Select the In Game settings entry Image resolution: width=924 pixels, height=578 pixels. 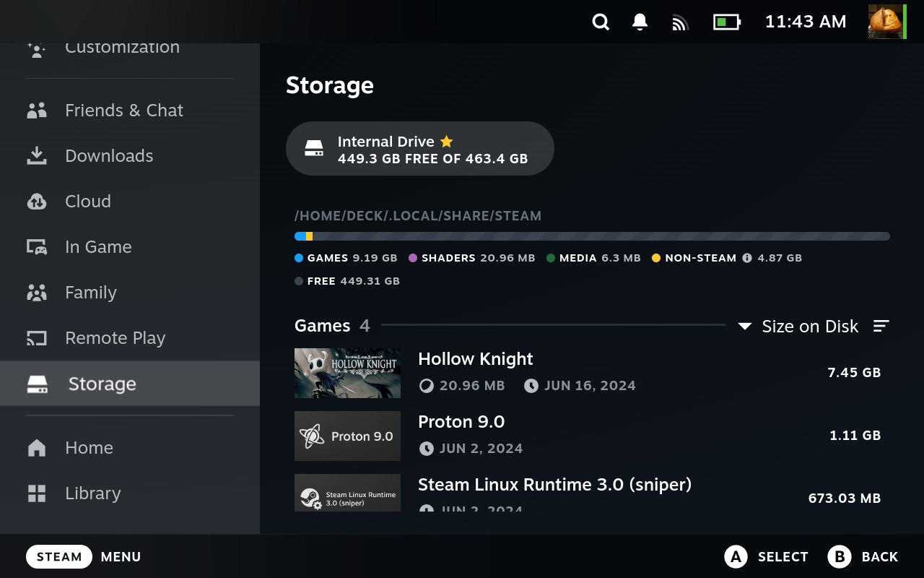(x=130, y=246)
